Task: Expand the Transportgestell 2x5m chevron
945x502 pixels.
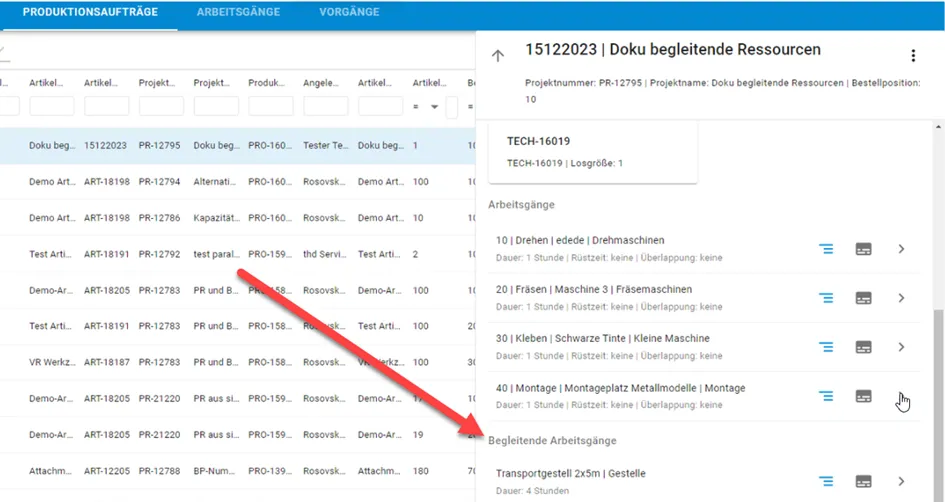Action: tap(901, 481)
